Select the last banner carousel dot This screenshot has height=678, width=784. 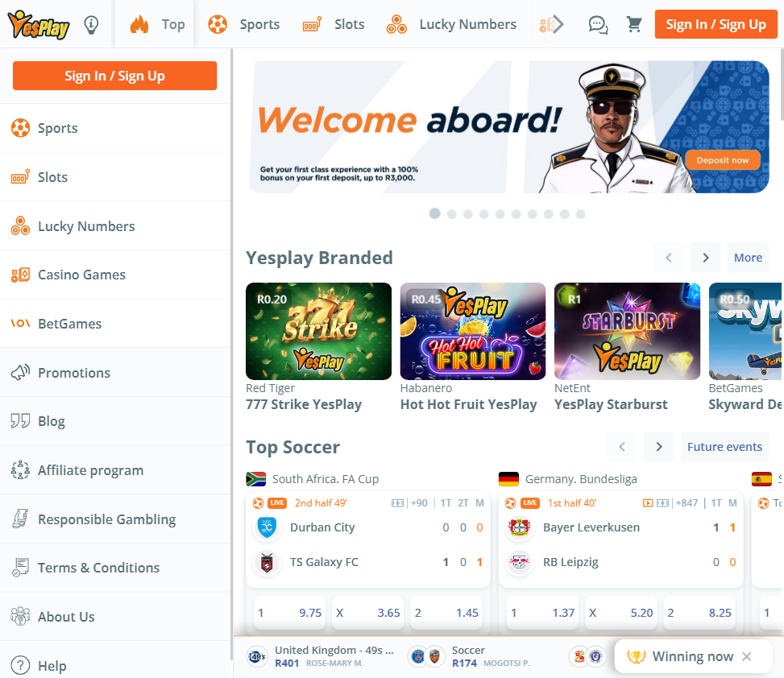pyautogui.click(x=580, y=214)
